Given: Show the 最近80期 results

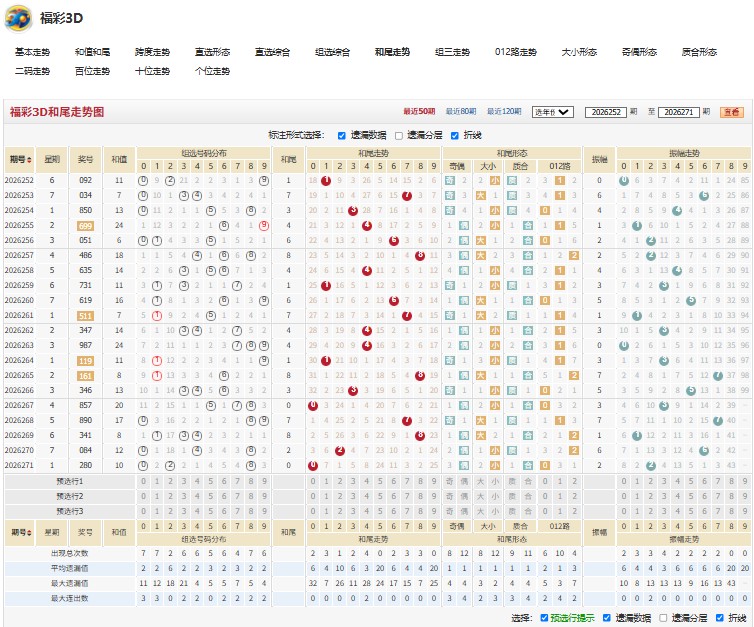Looking at the screenshot, I should [461, 112].
